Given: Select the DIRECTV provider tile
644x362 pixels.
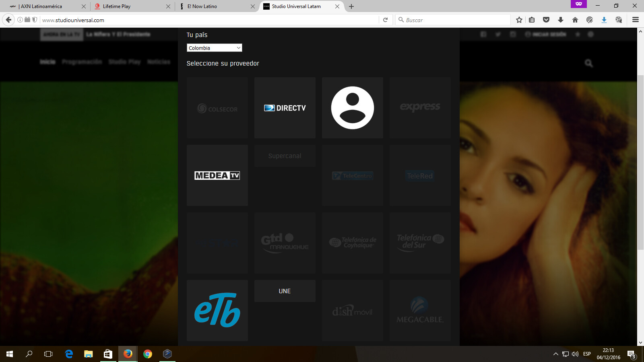Looking at the screenshot, I should tap(285, 108).
